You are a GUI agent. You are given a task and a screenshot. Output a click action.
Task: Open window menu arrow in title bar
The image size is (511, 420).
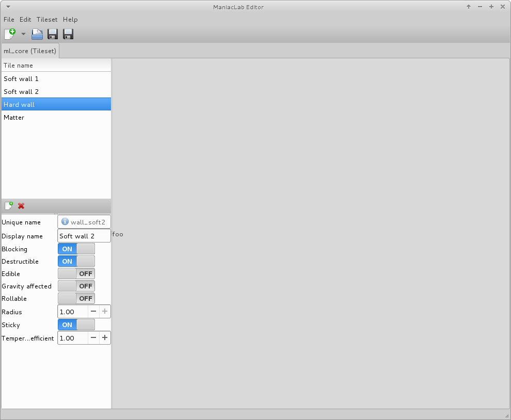click(x=8, y=7)
